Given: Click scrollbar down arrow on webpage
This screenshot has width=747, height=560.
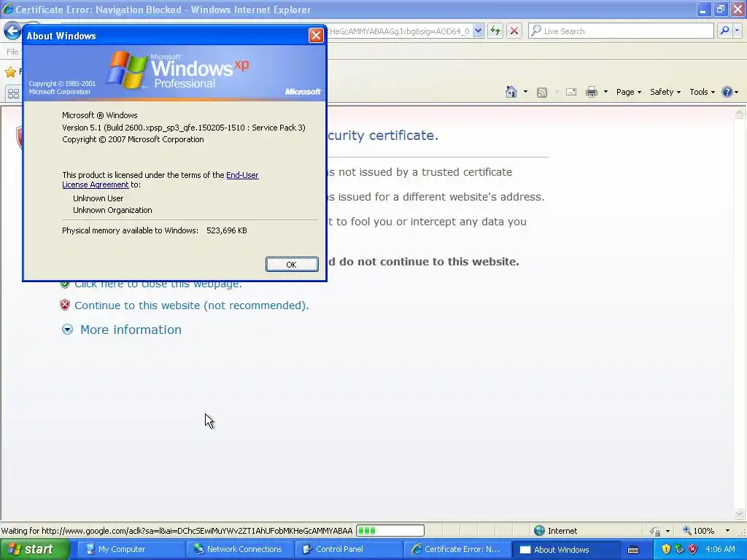Looking at the screenshot, I should point(740,514).
